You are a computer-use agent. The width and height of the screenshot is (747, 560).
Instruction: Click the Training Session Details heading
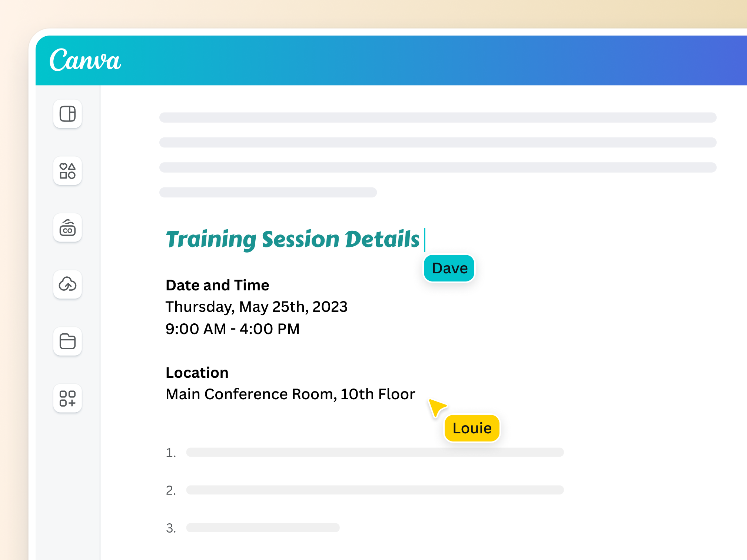click(292, 239)
